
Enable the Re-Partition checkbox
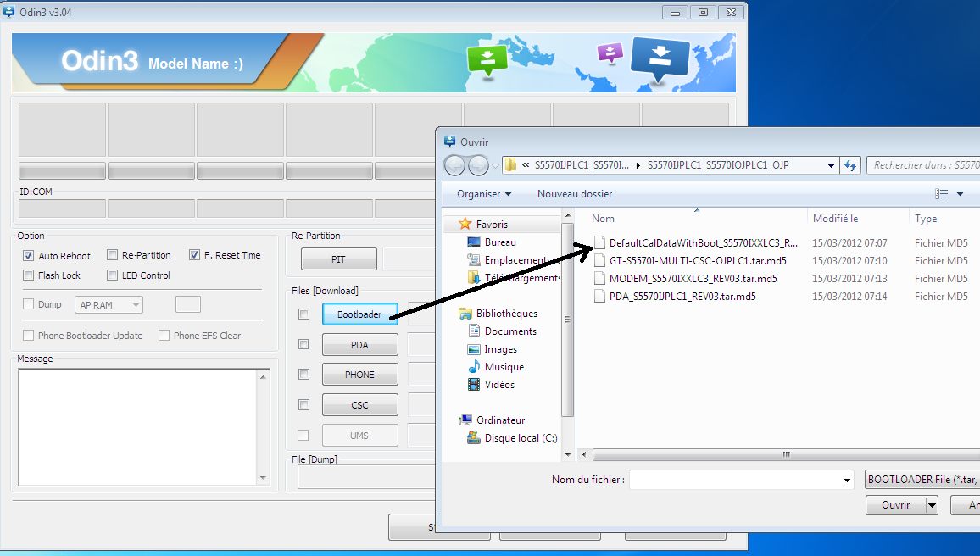(113, 255)
